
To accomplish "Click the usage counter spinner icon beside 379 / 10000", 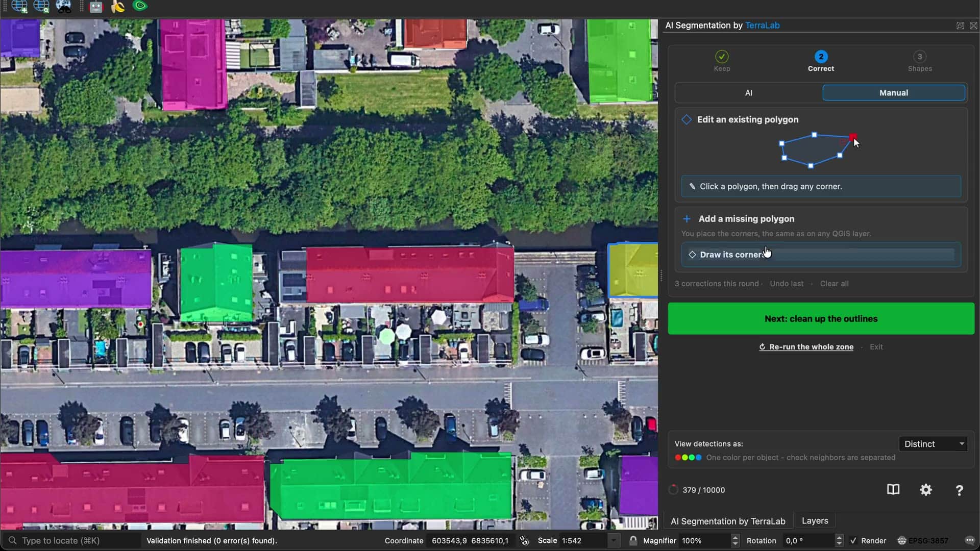I will click(673, 490).
